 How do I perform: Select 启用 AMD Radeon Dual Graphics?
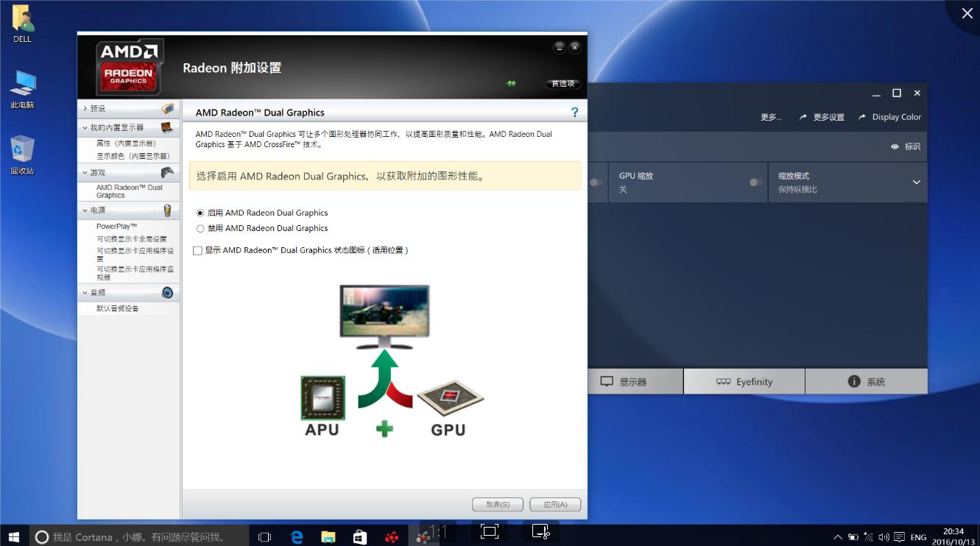[200, 213]
